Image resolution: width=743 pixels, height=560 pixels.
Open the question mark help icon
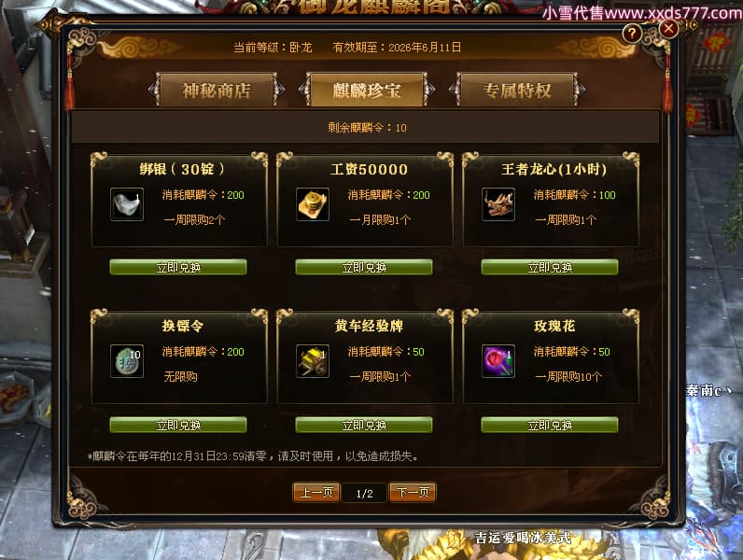coord(632,34)
